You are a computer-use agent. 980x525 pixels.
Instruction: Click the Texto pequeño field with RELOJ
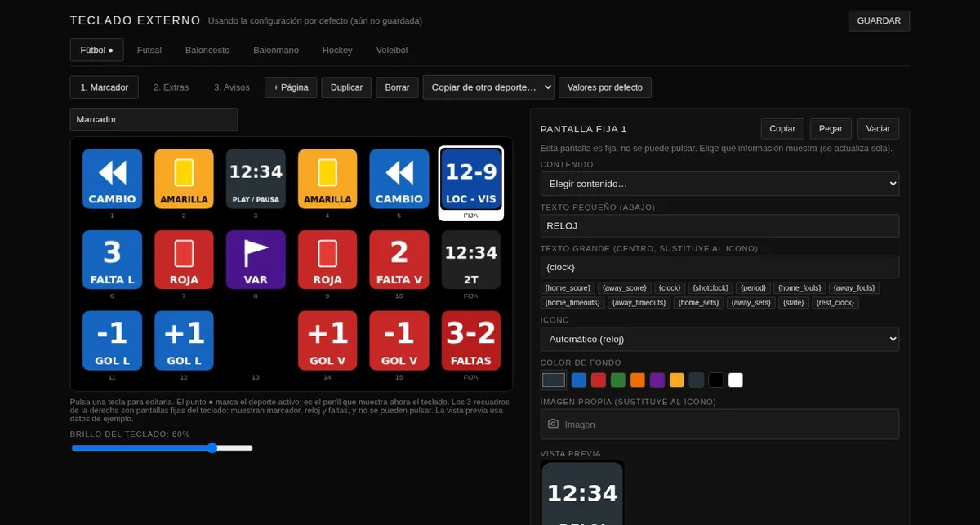[719, 225]
